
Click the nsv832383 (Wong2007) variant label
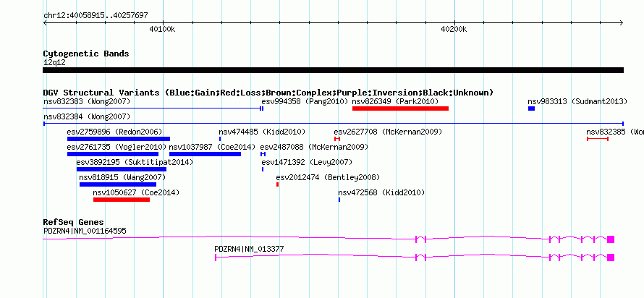tap(87, 101)
